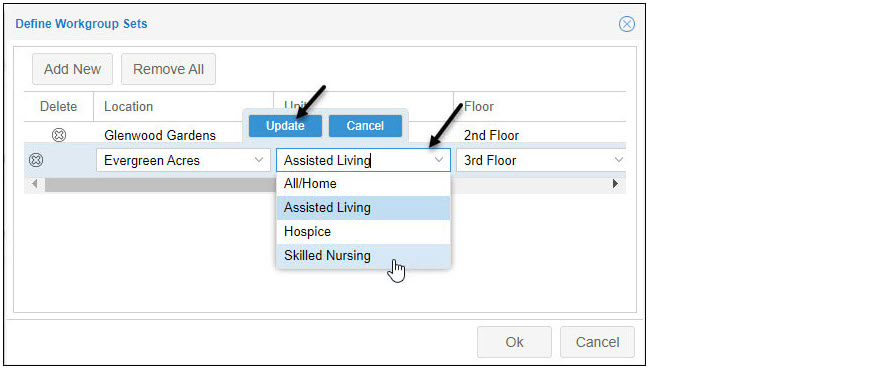The image size is (876, 369).
Task: Click the Location column header
Action: point(128,106)
